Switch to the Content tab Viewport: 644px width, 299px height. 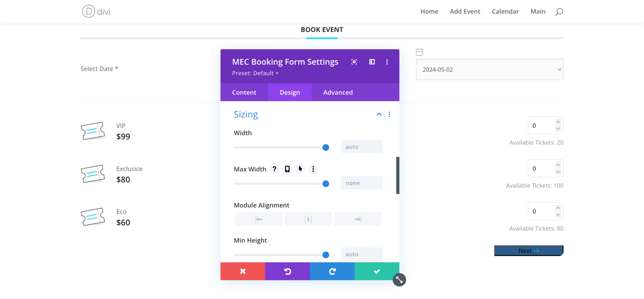[x=244, y=92]
